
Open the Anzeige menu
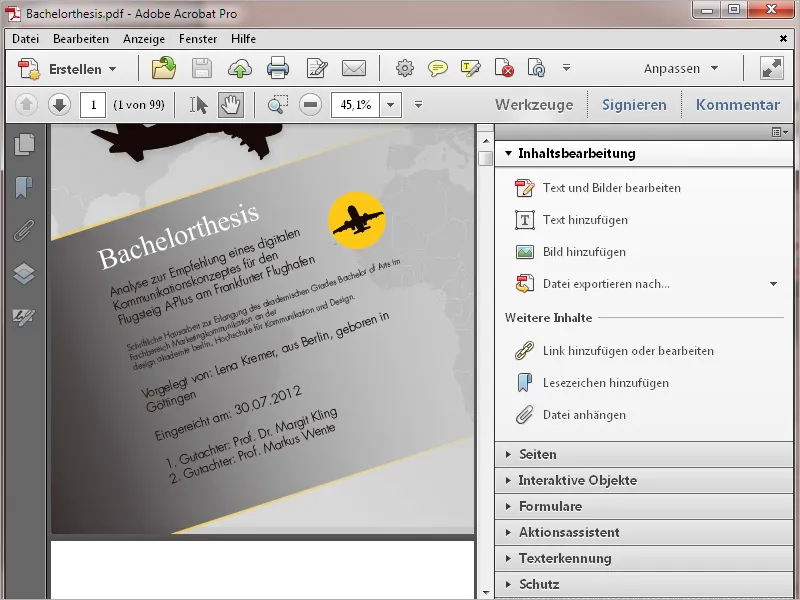(x=144, y=39)
